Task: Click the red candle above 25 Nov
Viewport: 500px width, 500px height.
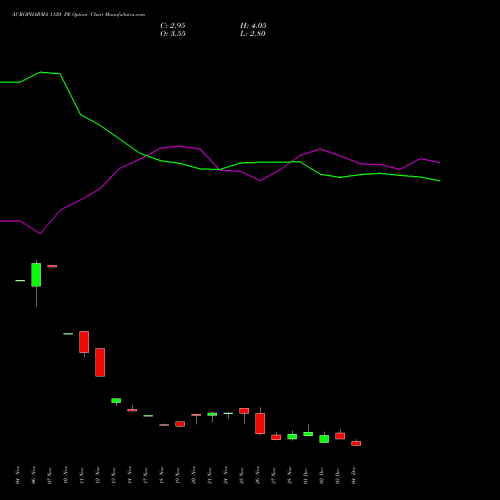Action: click(244, 411)
